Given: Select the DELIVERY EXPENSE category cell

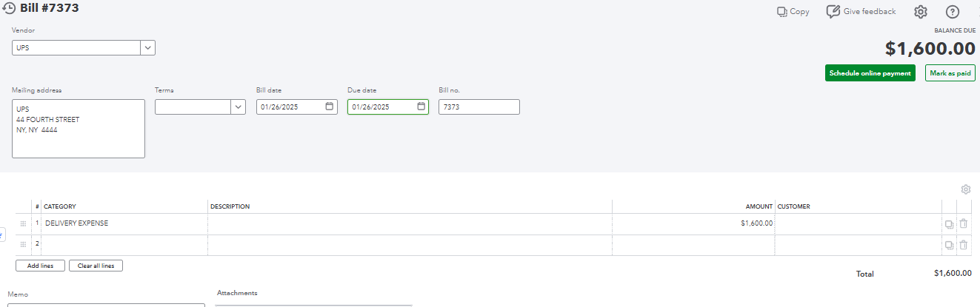Looking at the screenshot, I should (124, 223).
